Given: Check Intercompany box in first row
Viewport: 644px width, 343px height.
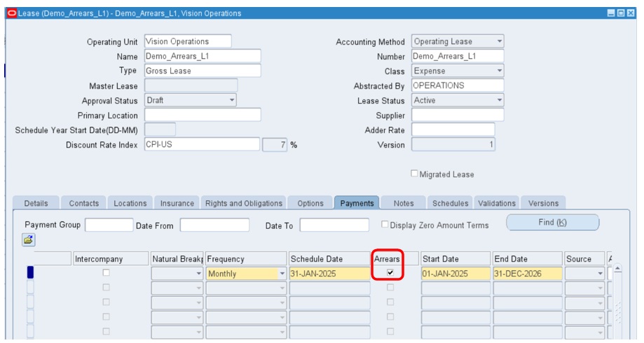Looking at the screenshot, I should (x=107, y=273).
